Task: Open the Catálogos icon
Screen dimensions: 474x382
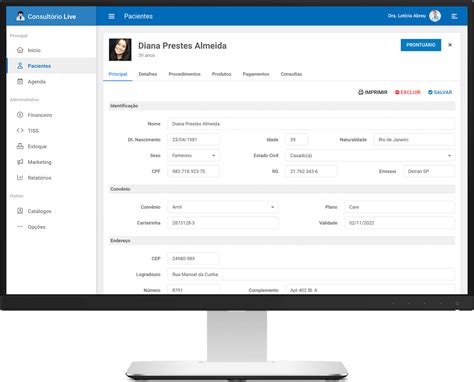Action: [x=20, y=211]
